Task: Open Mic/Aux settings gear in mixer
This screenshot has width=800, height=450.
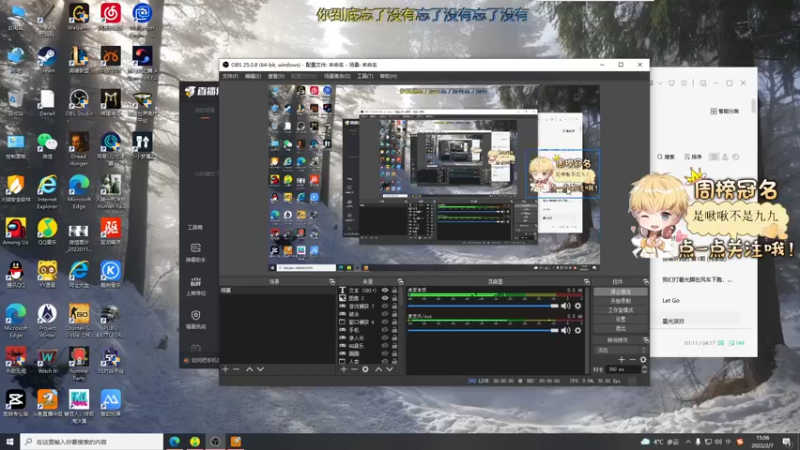Action: click(x=578, y=330)
